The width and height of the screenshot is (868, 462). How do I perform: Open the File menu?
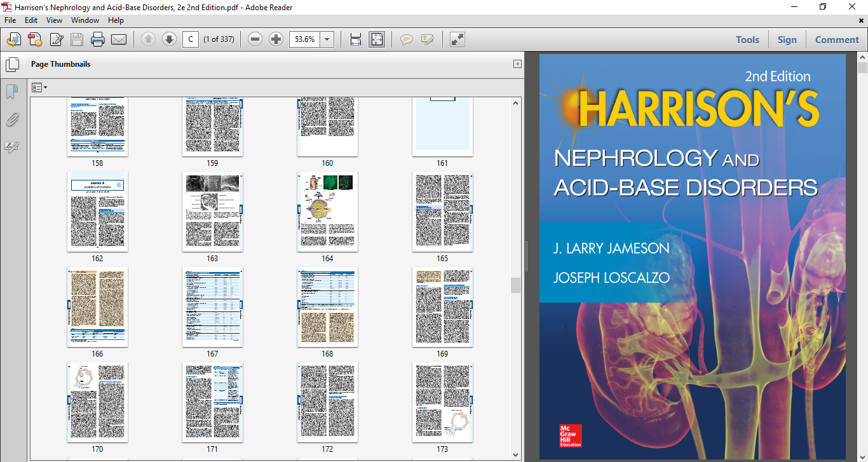pyautogui.click(x=10, y=20)
